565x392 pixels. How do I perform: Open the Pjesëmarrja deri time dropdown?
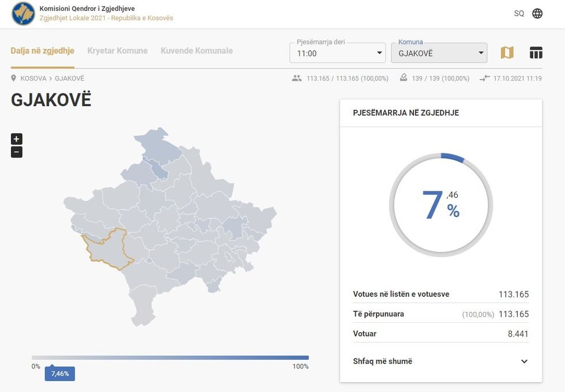tap(337, 54)
